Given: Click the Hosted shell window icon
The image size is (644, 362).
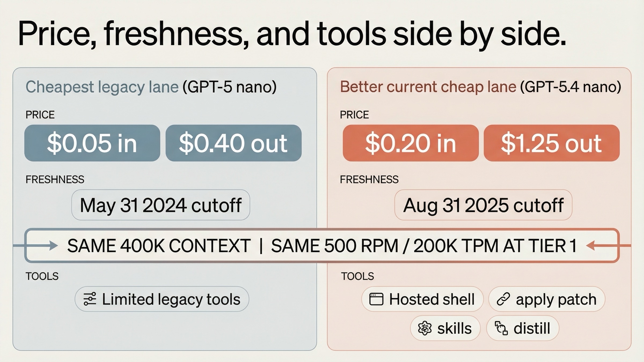Looking at the screenshot, I should coord(376,299).
